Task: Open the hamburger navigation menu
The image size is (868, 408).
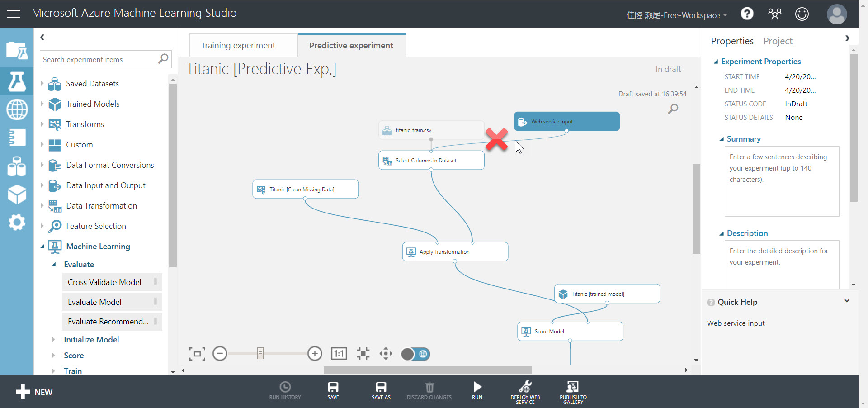Action: [x=14, y=14]
